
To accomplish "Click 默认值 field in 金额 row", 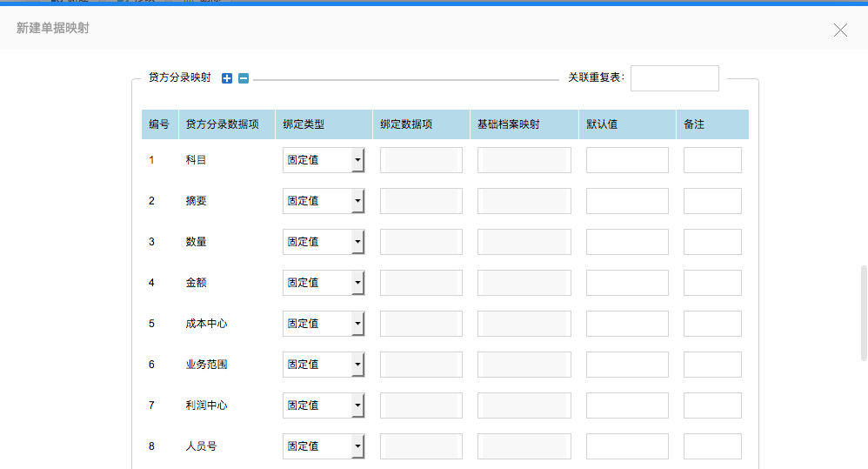I will (x=627, y=283).
